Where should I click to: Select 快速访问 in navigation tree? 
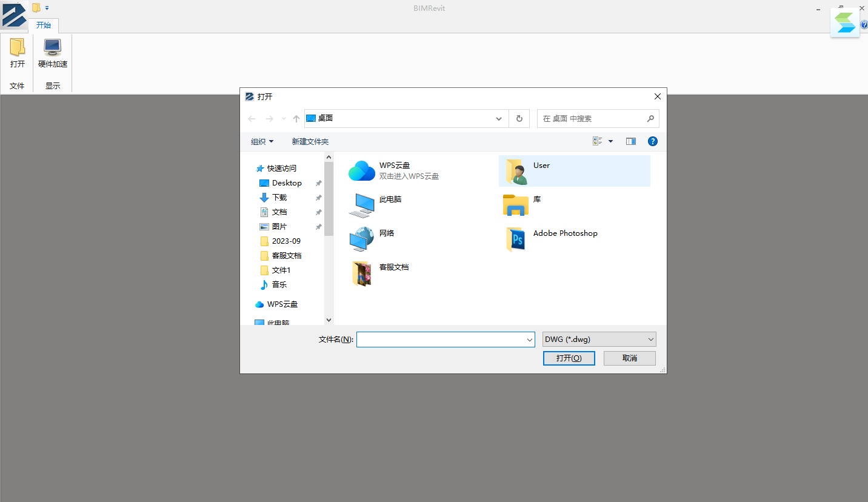point(282,169)
